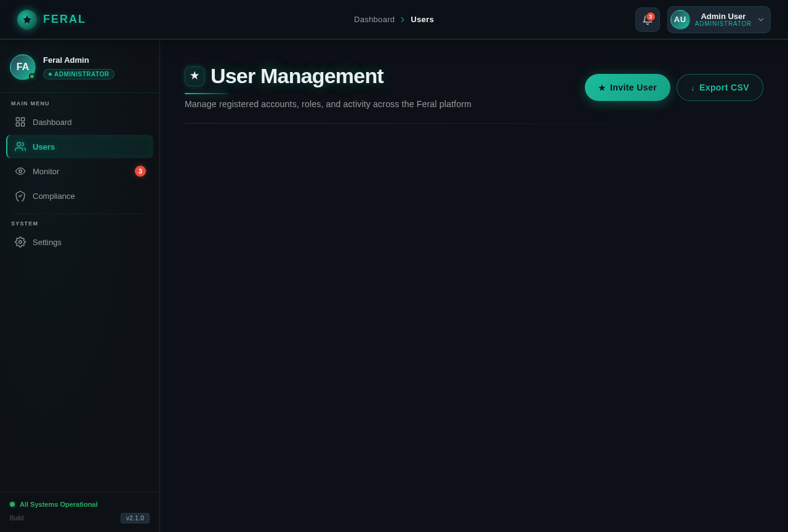The image size is (788, 532).
Task: Click the Compliance shield icon
Action: [x=20, y=196]
